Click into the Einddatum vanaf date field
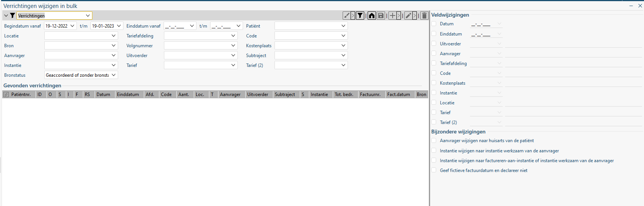Viewport: 644px width, 206px height. [x=176, y=26]
